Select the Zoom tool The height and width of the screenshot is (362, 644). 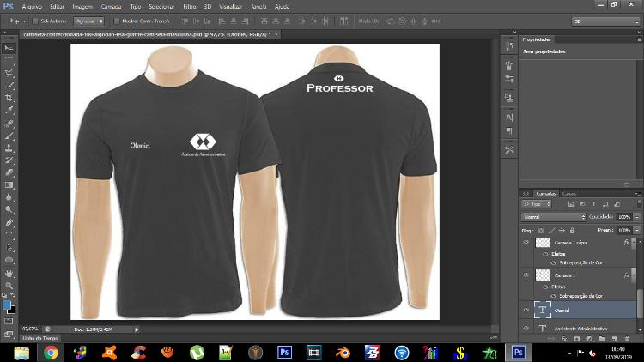[x=9, y=286]
